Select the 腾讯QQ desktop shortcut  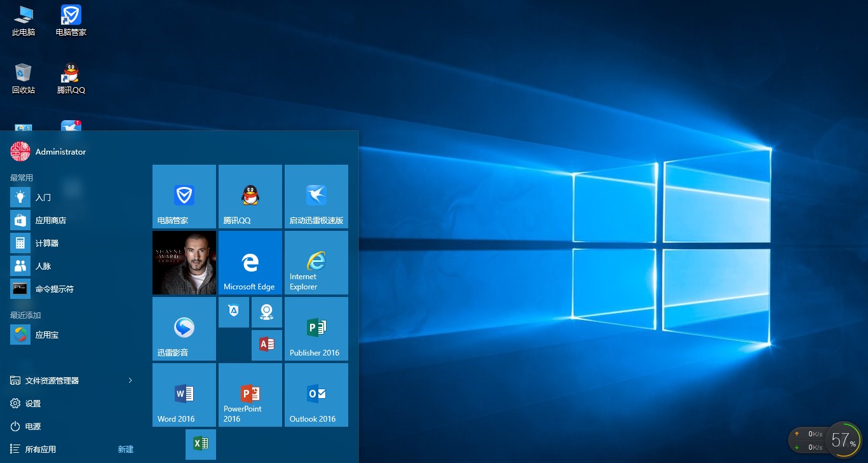[x=71, y=79]
